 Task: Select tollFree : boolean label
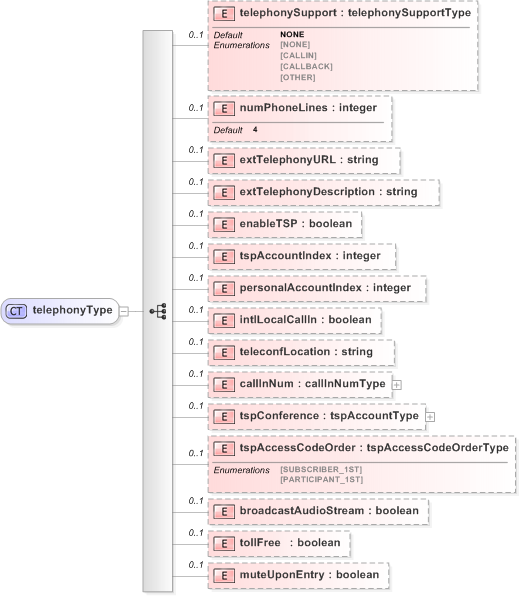(x=290, y=542)
